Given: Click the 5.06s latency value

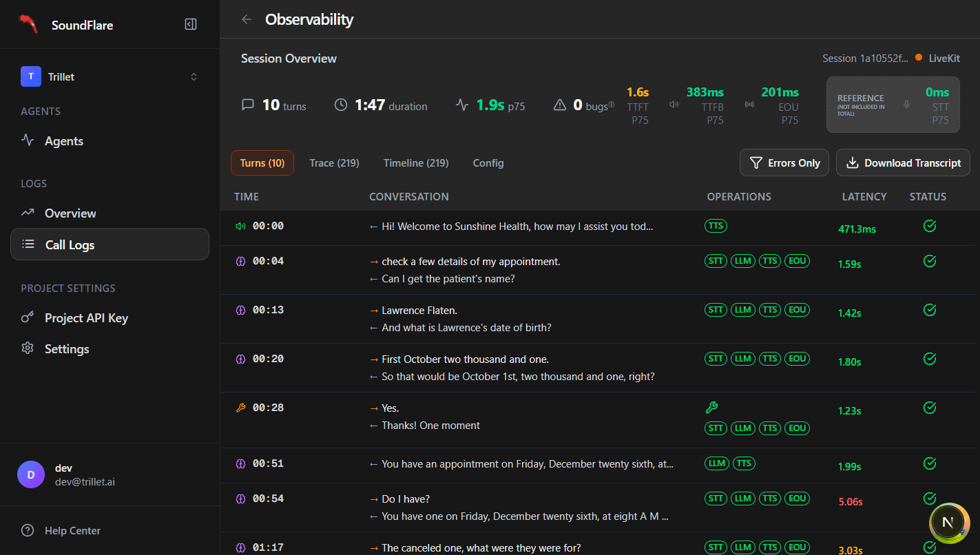Looking at the screenshot, I should pyautogui.click(x=850, y=502).
